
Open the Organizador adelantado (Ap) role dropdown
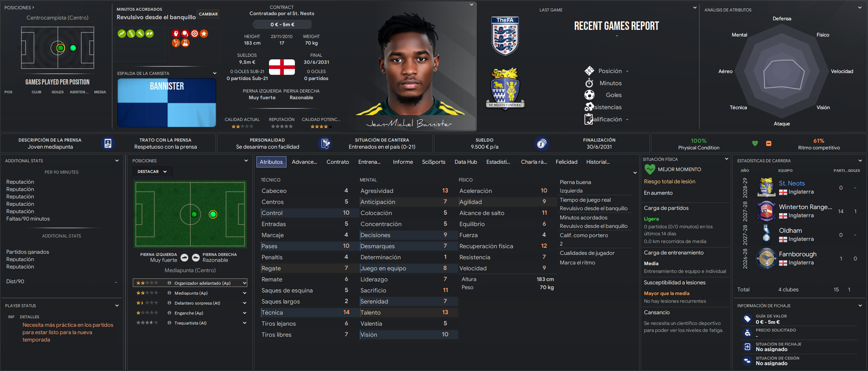pos(244,283)
